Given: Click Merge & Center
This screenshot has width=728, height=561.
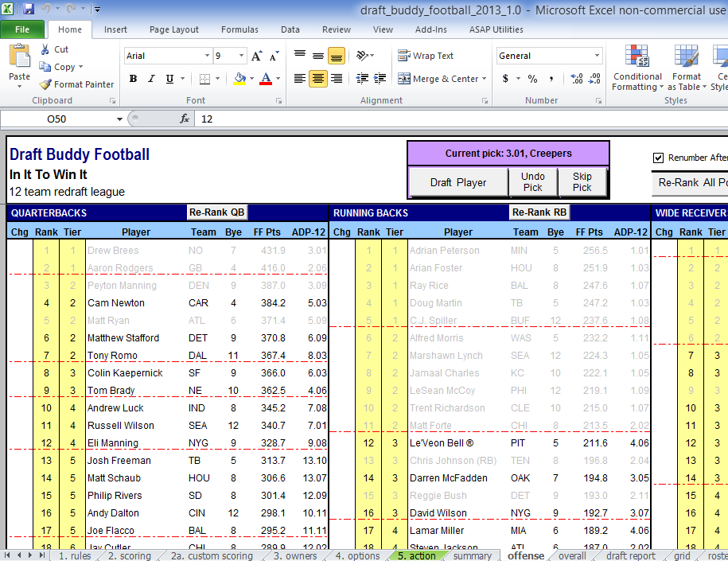Looking at the screenshot, I should [438, 79].
